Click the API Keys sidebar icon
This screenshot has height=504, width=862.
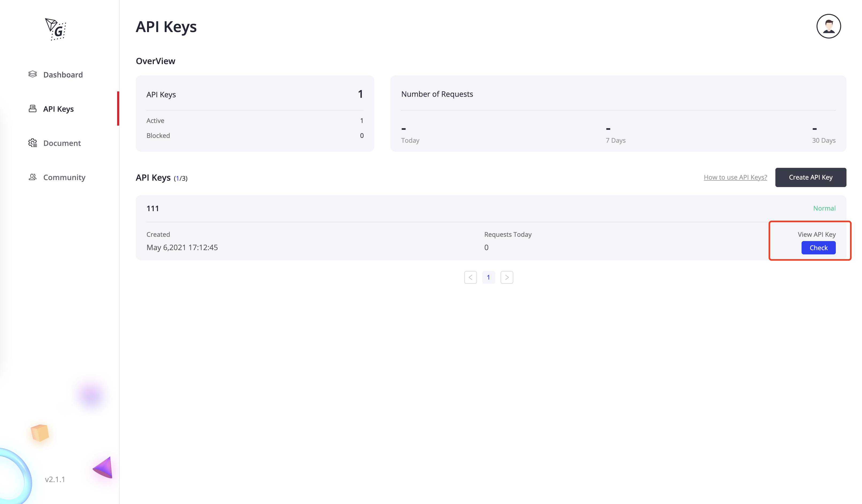[33, 109]
